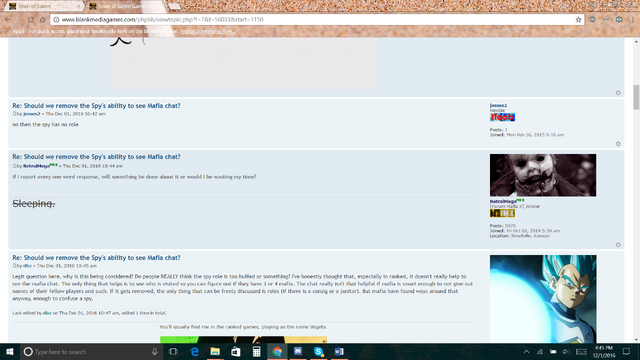Screen dimensions: 640x360
Task: Bookmark this page with the star icon
Action: click(578, 20)
